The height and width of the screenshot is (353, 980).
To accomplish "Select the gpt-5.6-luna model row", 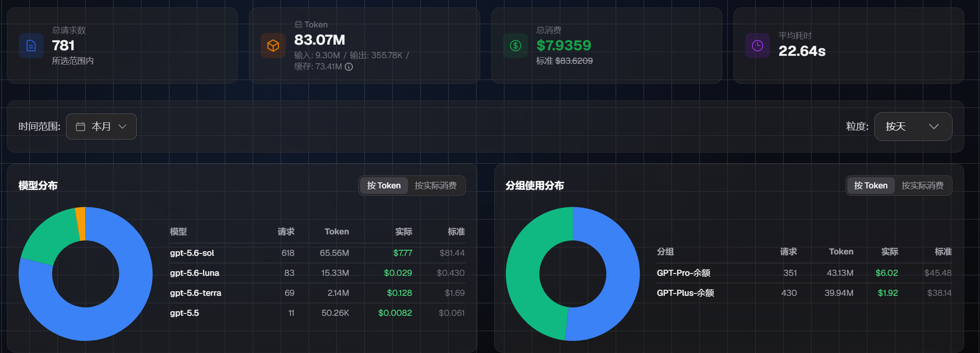I will (x=317, y=273).
